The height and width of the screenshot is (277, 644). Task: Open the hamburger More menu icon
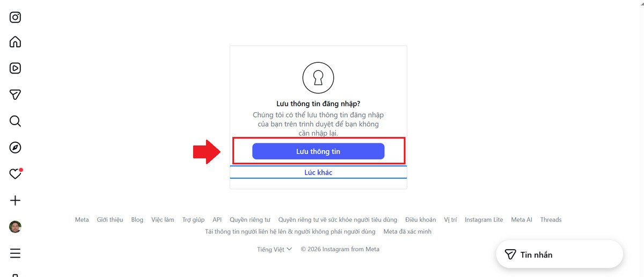point(16,253)
